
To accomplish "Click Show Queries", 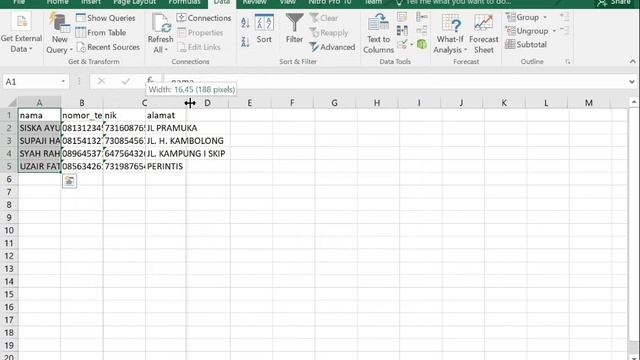I will pos(106,18).
